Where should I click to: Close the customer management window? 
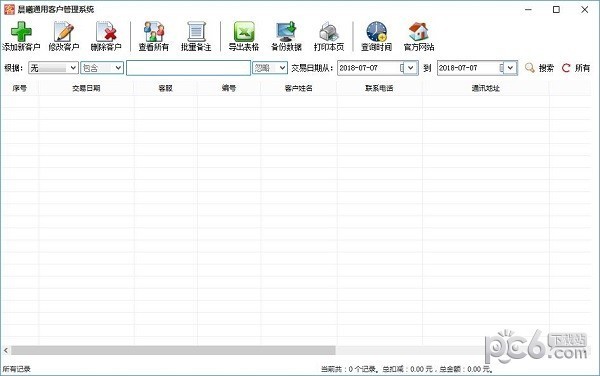tap(585, 10)
